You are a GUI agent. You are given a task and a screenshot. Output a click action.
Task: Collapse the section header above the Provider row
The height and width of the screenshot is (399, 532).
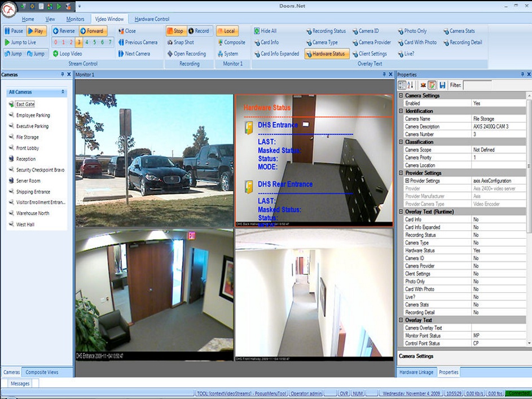point(401,173)
